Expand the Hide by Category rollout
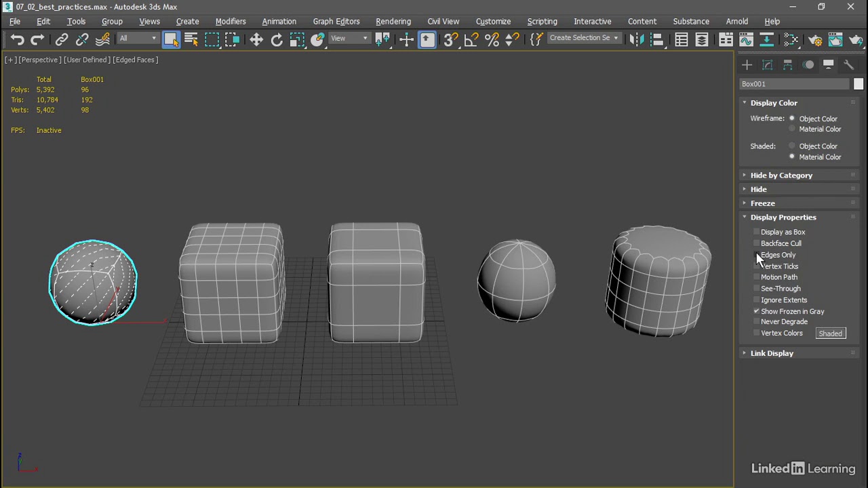This screenshot has width=868, height=488. coord(800,176)
